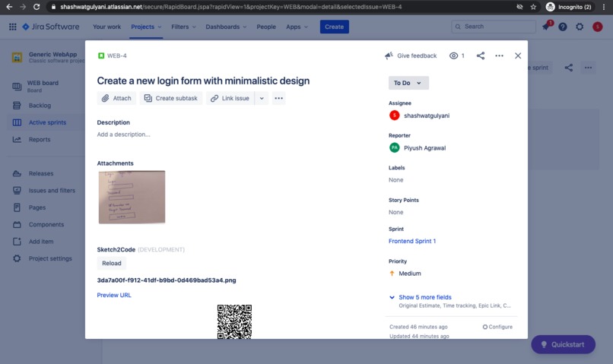Viewport: 613px width, 364px height.
Task: Click the Reload button in Sketch2Code
Action: pyautogui.click(x=111, y=263)
